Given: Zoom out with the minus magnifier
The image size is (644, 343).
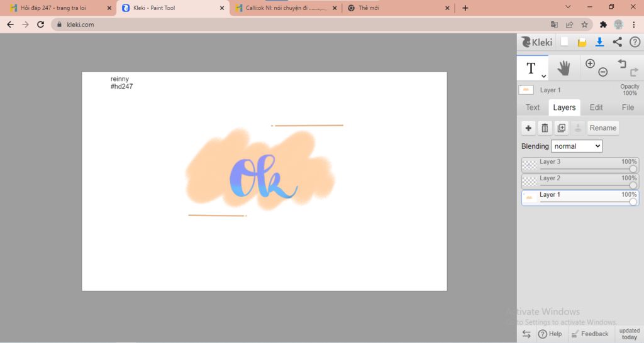Looking at the screenshot, I should coord(602,72).
